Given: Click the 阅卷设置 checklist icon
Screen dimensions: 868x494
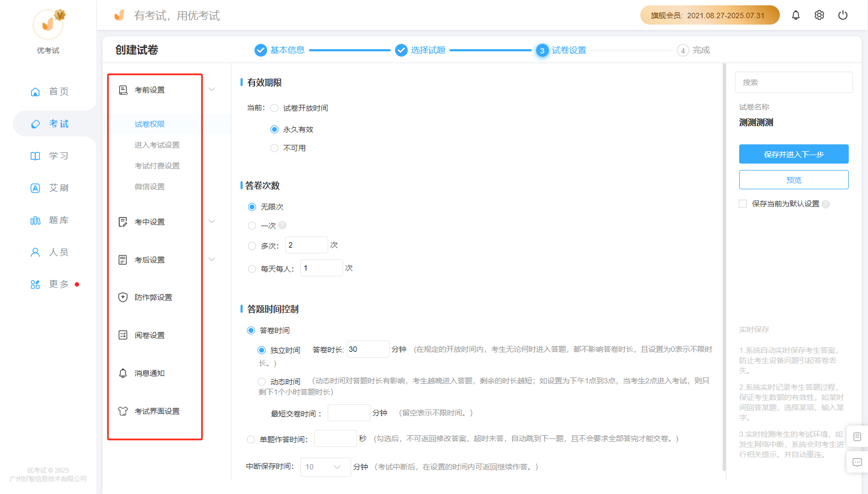Looking at the screenshot, I should (123, 335).
